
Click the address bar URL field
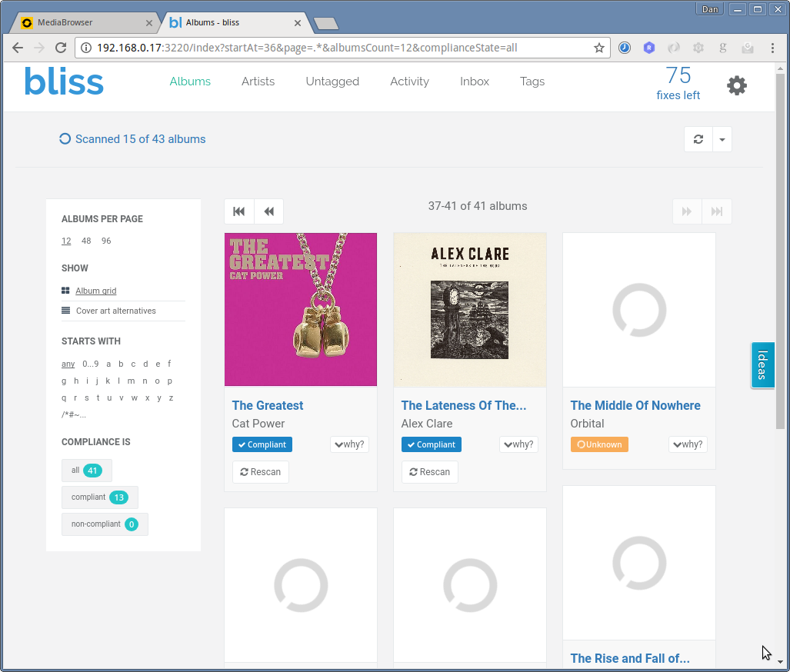pyautogui.click(x=342, y=48)
